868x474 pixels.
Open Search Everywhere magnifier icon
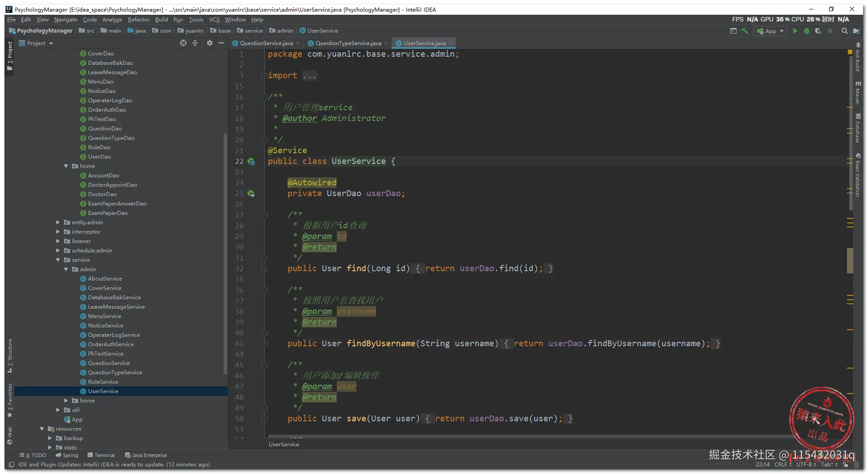(844, 31)
